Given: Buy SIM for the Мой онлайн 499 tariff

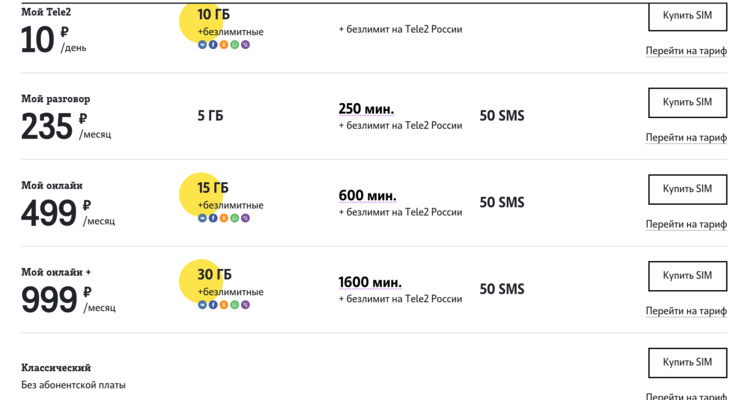Looking at the screenshot, I should [x=688, y=189].
